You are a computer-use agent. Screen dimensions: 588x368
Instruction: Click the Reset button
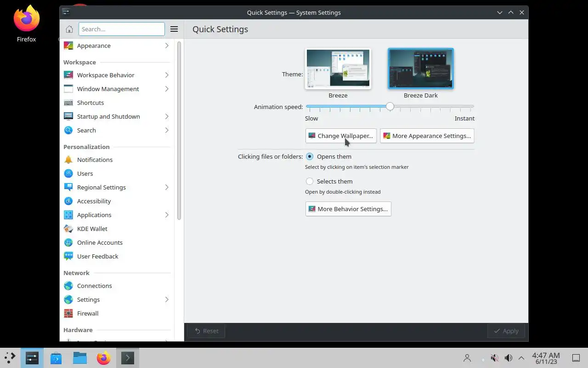[x=206, y=331]
